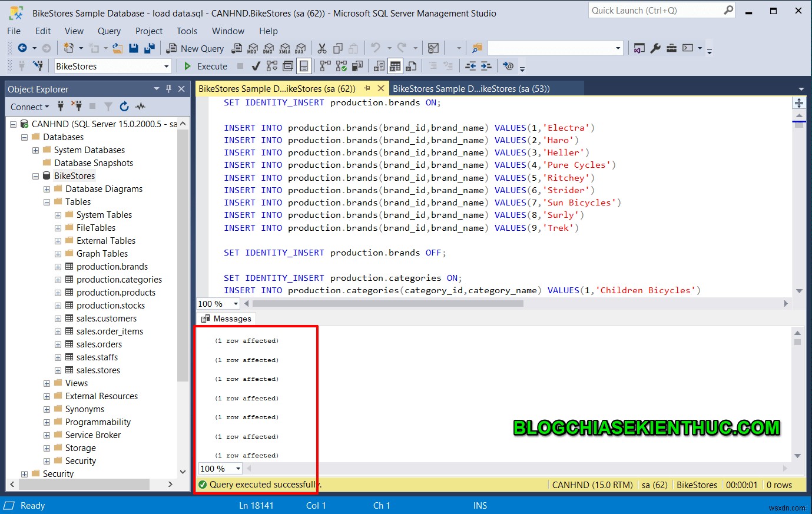Click the Connect button in Object Explorer
Viewport: 812px width, 514px height.
coord(26,107)
